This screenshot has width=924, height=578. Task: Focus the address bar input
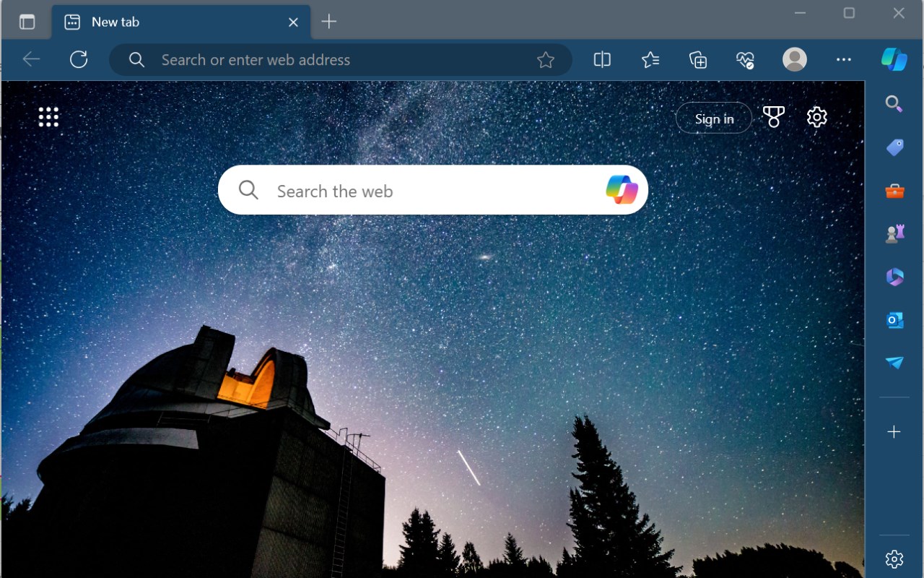pos(341,60)
